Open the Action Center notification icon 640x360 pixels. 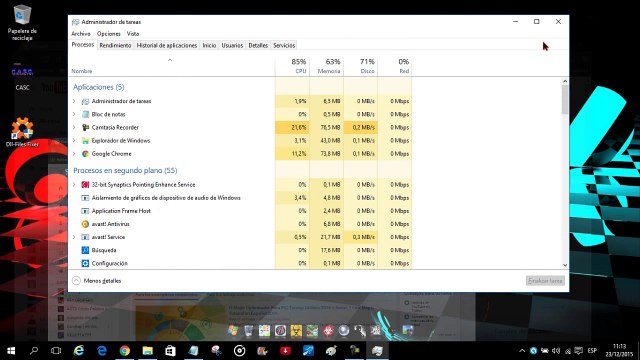coord(578,351)
